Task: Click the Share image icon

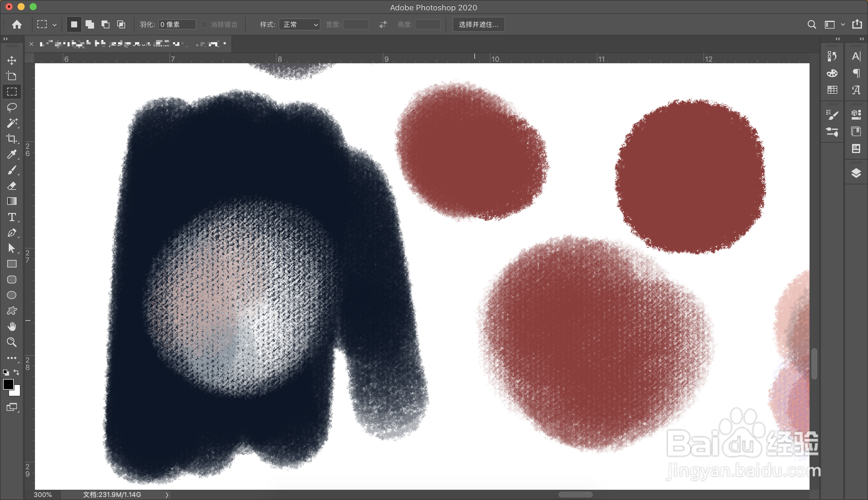Action: coord(857,24)
